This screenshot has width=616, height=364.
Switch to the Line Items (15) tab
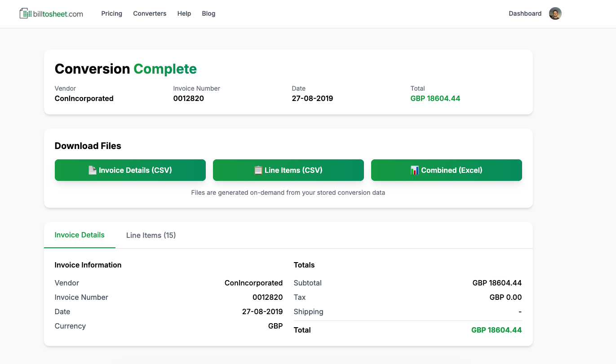pyautogui.click(x=151, y=235)
